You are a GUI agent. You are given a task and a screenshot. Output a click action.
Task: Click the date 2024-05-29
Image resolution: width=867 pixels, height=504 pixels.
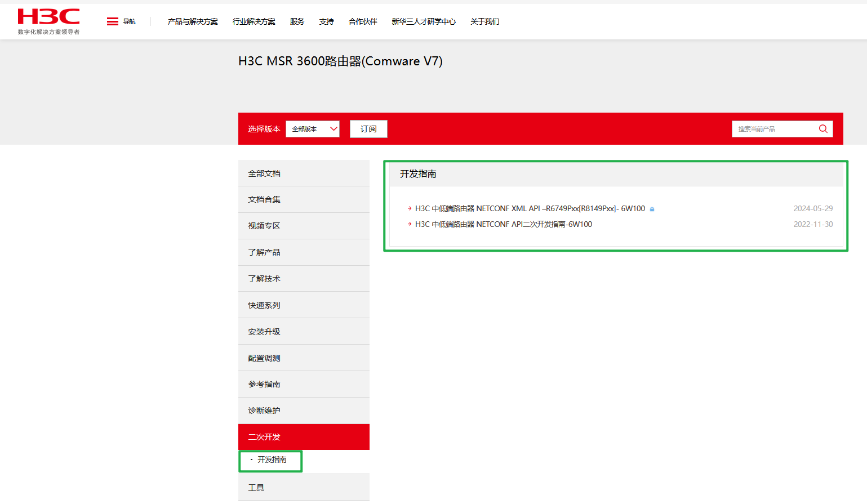pos(813,208)
